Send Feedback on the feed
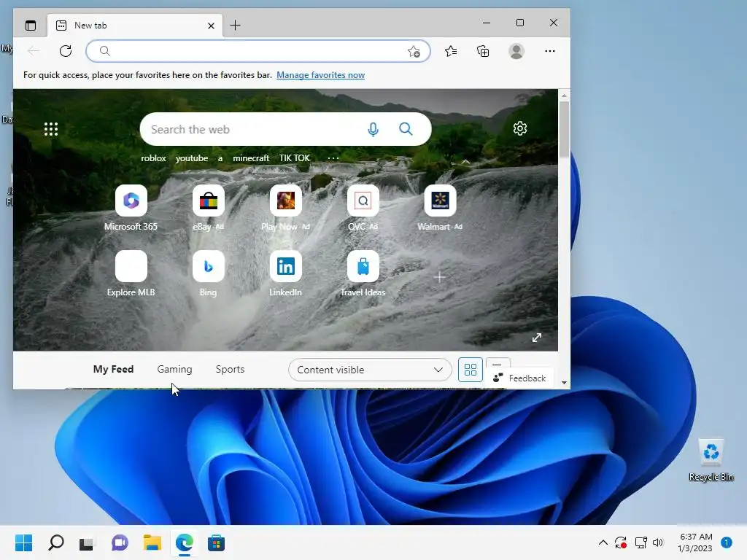The height and width of the screenshot is (560, 747). coord(519,378)
